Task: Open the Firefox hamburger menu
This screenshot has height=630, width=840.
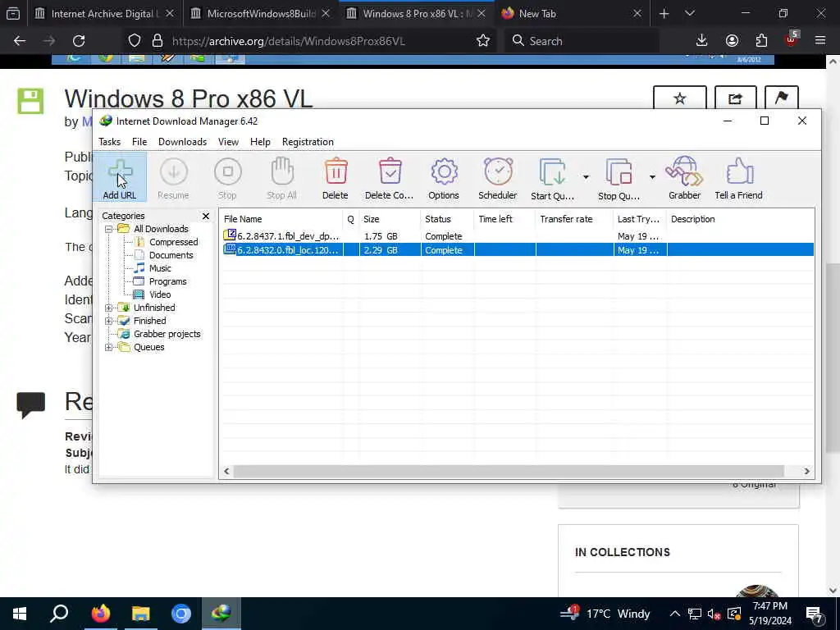Action: click(820, 41)
